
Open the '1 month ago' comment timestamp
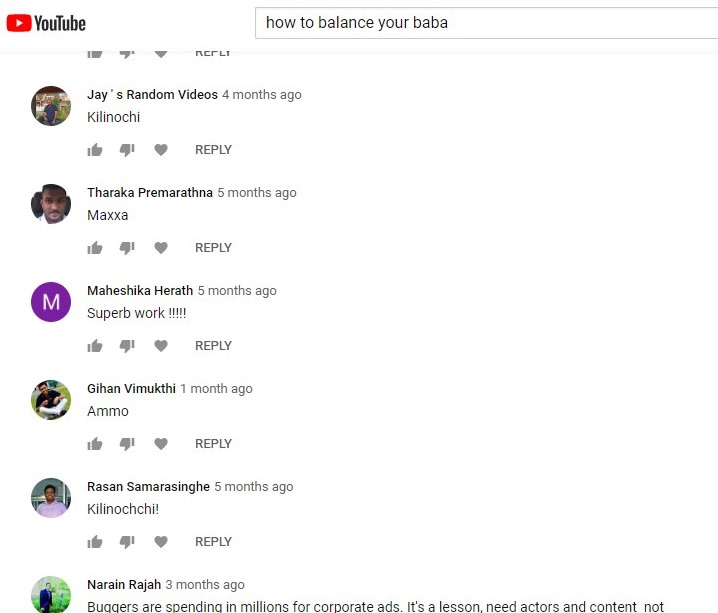[216, 389]
